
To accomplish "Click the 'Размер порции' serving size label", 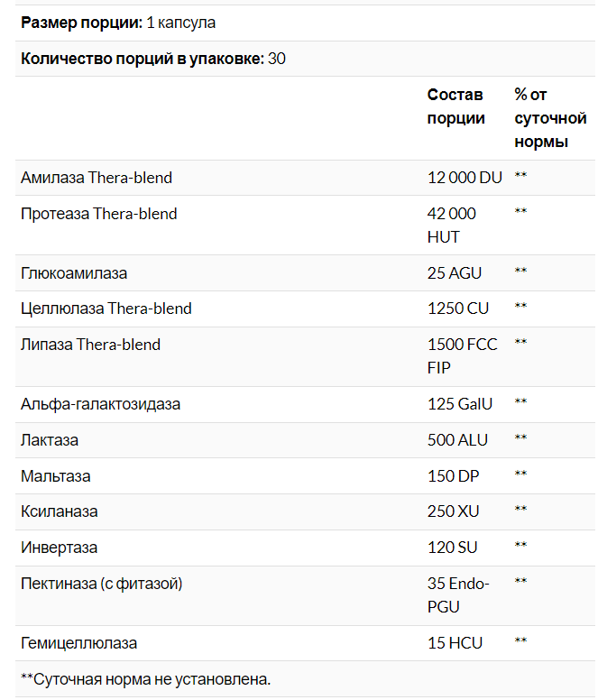I will 81,23.
